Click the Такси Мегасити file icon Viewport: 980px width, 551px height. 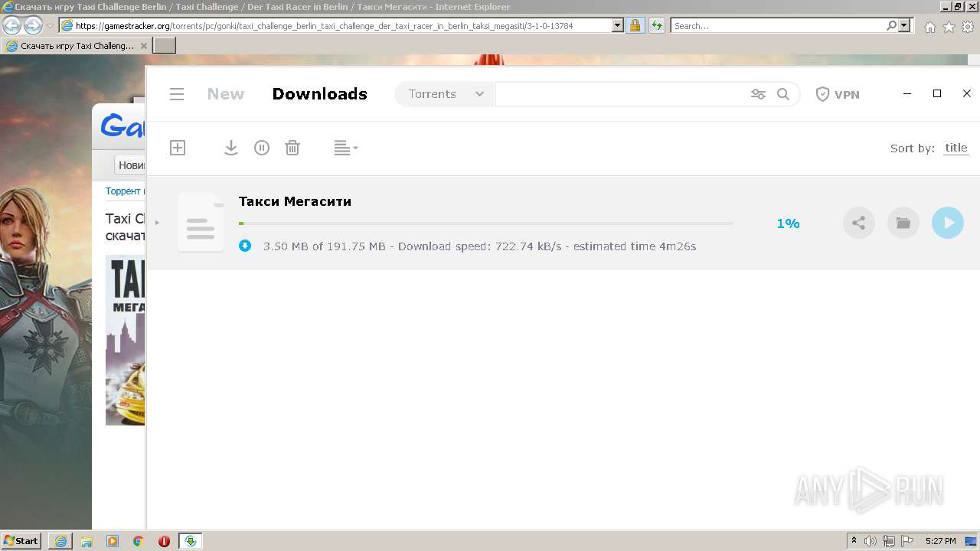(x=201, y=222)
